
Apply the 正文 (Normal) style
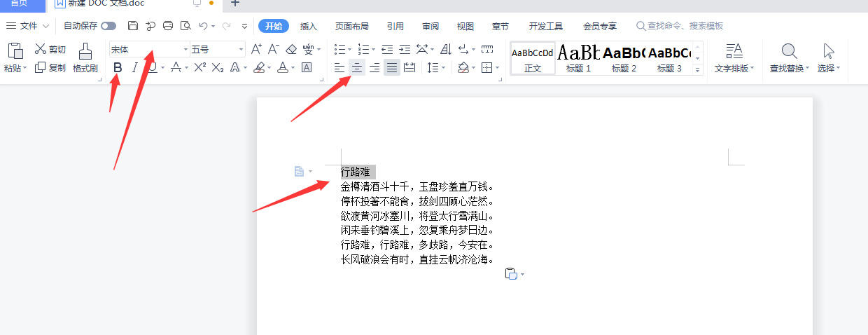tap(533, 58)
